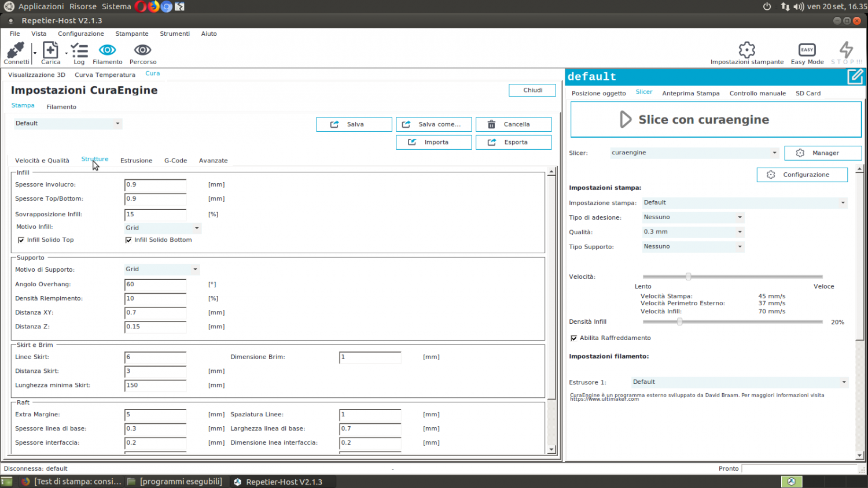
Task: Click workspace switcher icon bottom right
Action: tap(792, 482)
